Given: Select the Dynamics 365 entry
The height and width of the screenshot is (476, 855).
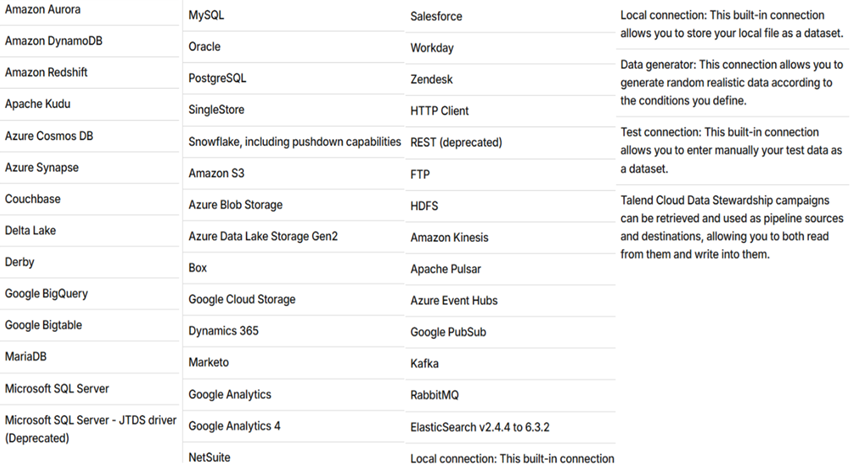Looking at the screenshot, I should coord(223,331).
